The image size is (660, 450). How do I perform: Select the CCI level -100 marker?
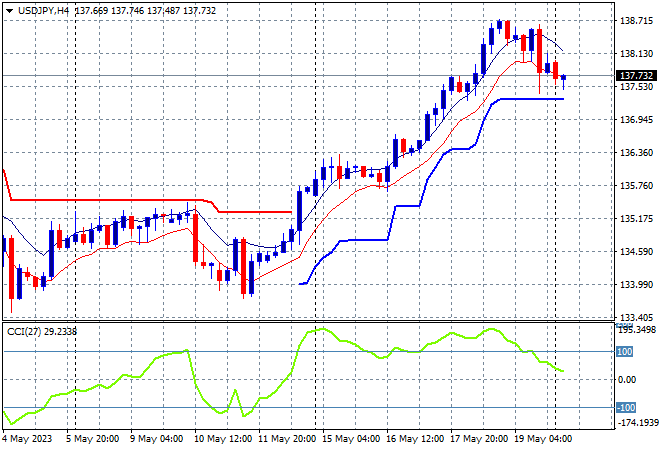click(626, 407)
